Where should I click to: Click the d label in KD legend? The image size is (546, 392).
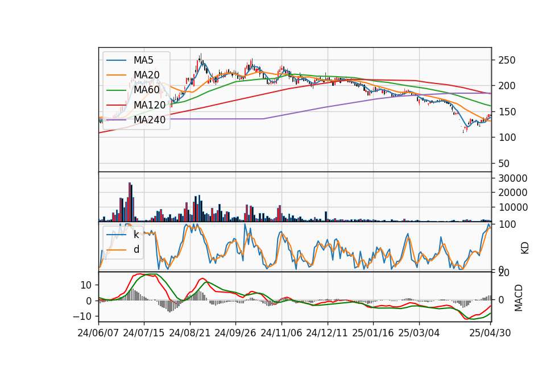(x=136, y=249)
